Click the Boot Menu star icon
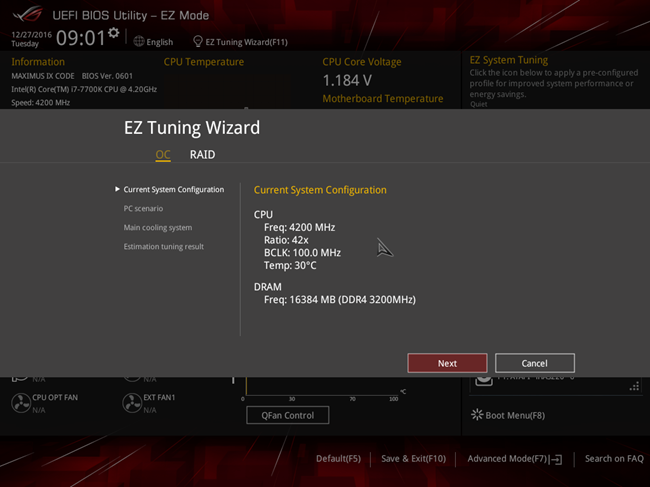 tap(477, 415)
